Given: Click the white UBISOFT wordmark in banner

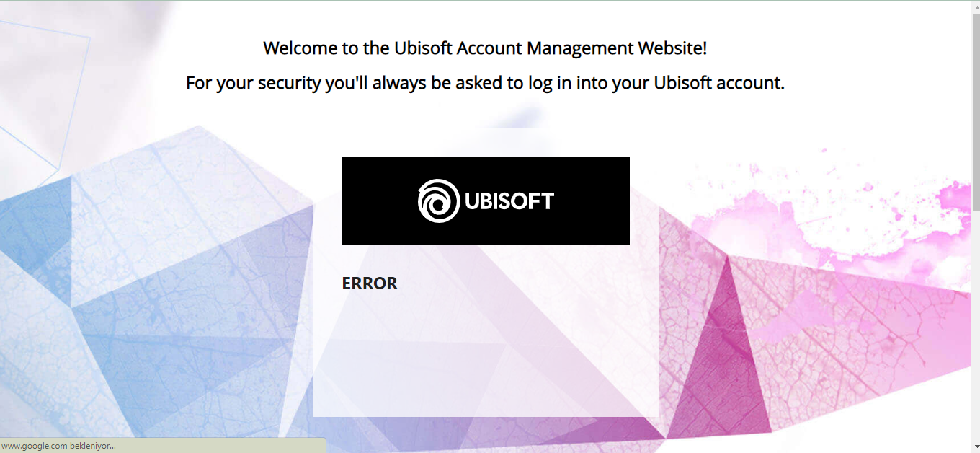Looking at the screenshot, I should point(509,201).
